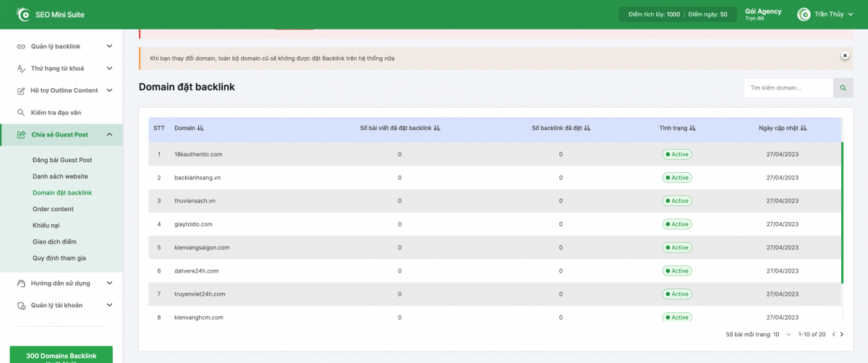Expand Thứ hạng từ khoá menu chevron
The height and width of the screenshot is (363, 868).
[109, 69]
